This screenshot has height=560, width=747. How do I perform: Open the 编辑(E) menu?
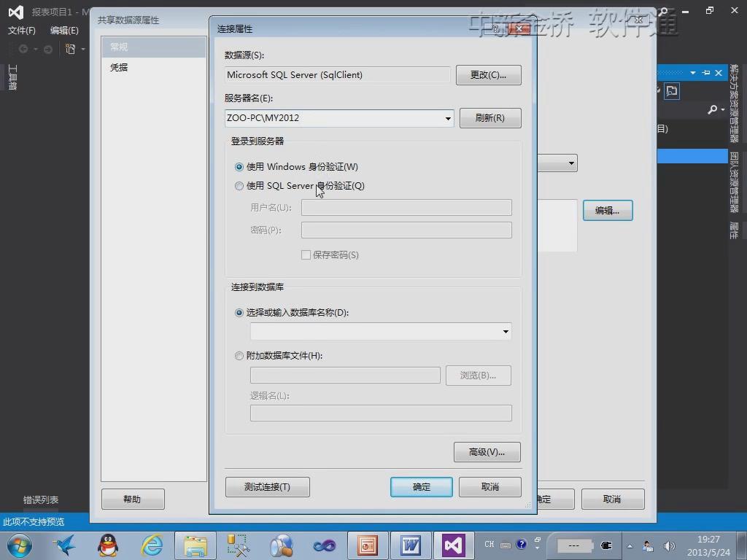[64, 31]
